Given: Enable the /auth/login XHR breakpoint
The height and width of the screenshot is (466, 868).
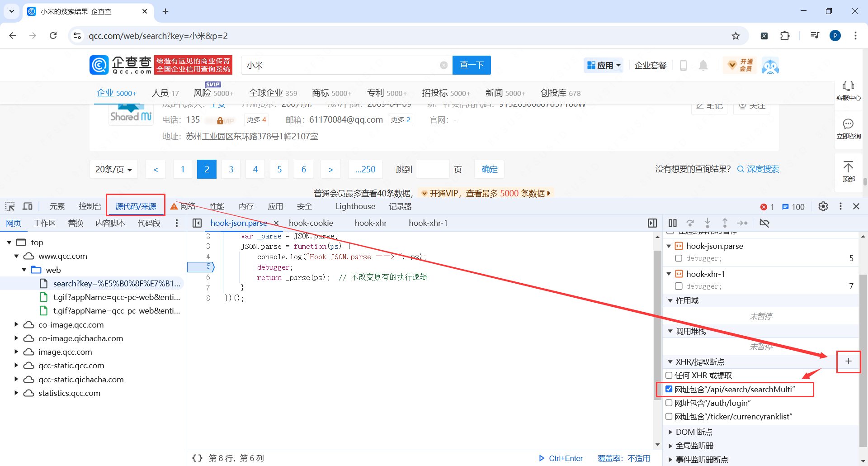Looking at the screenshot, I should (x=669, y=403).
